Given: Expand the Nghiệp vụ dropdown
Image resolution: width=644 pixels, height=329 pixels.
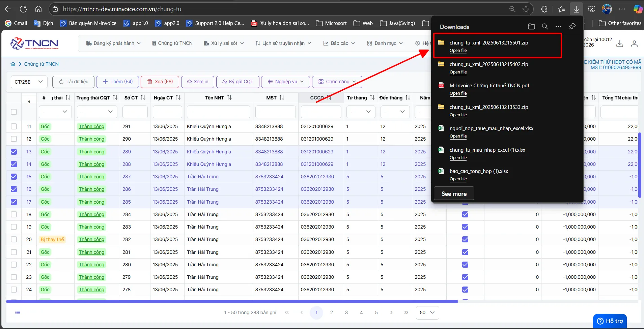Looking at the screenshot, I should [x=286, y=82].
